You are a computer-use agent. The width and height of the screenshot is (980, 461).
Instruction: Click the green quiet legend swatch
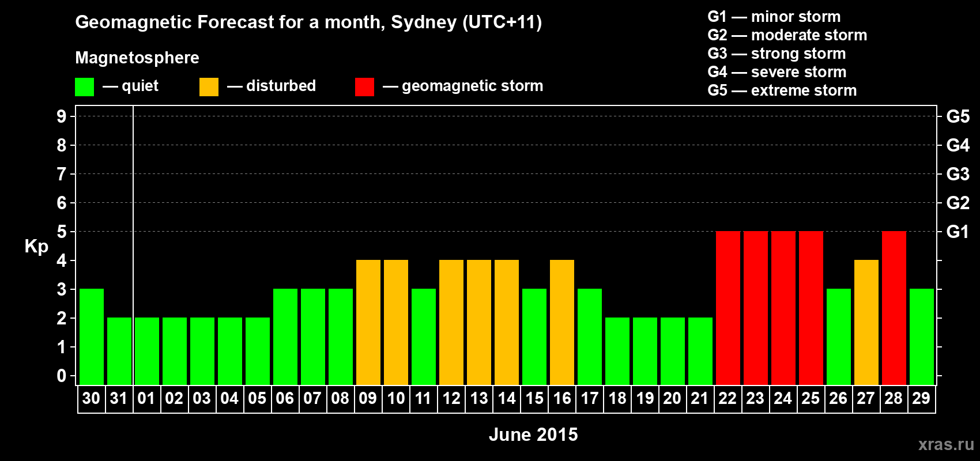(x=84, y=87)
